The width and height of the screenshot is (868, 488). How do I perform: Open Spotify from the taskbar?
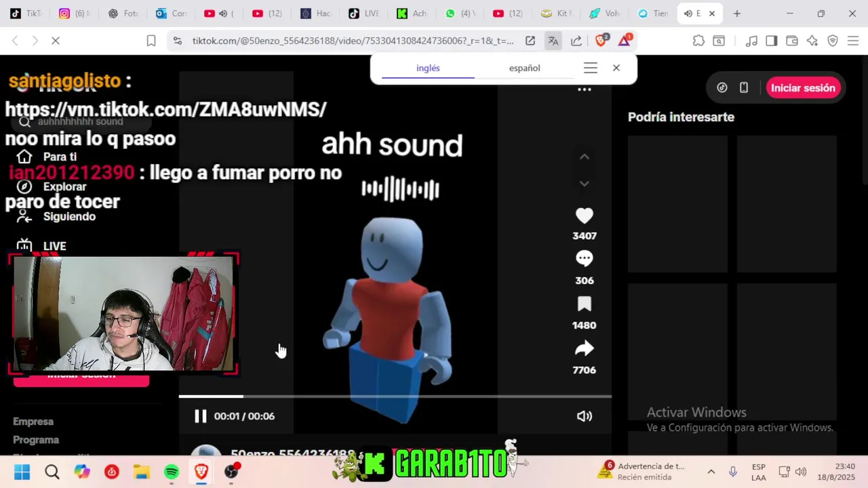pos(172,472)
